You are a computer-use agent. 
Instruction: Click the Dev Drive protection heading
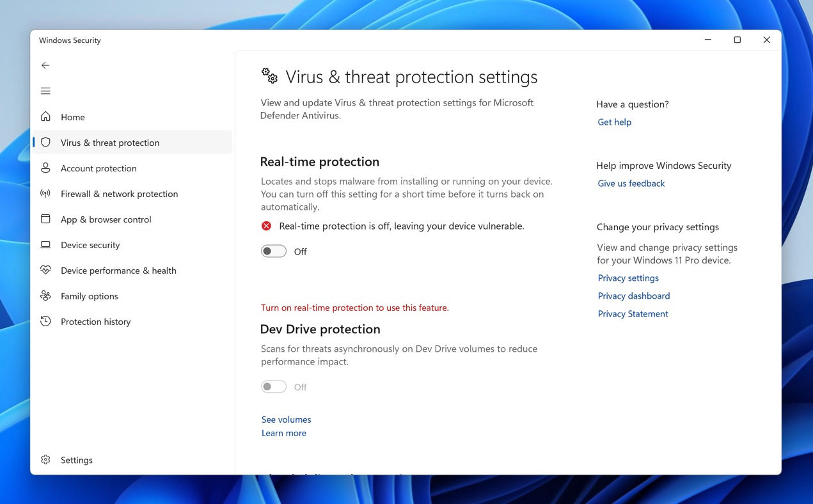[320, 329]
